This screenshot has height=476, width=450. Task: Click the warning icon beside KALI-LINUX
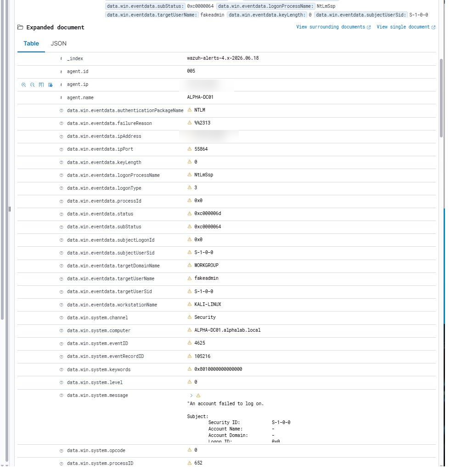click(x=190, y=304)
